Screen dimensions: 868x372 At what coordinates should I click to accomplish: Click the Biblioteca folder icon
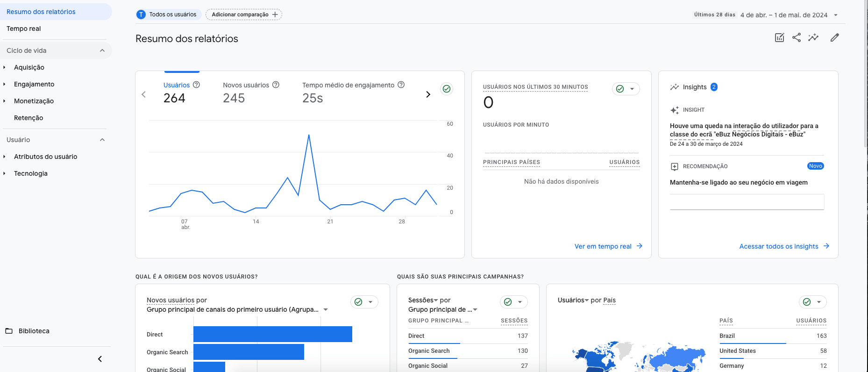[9, 331]
